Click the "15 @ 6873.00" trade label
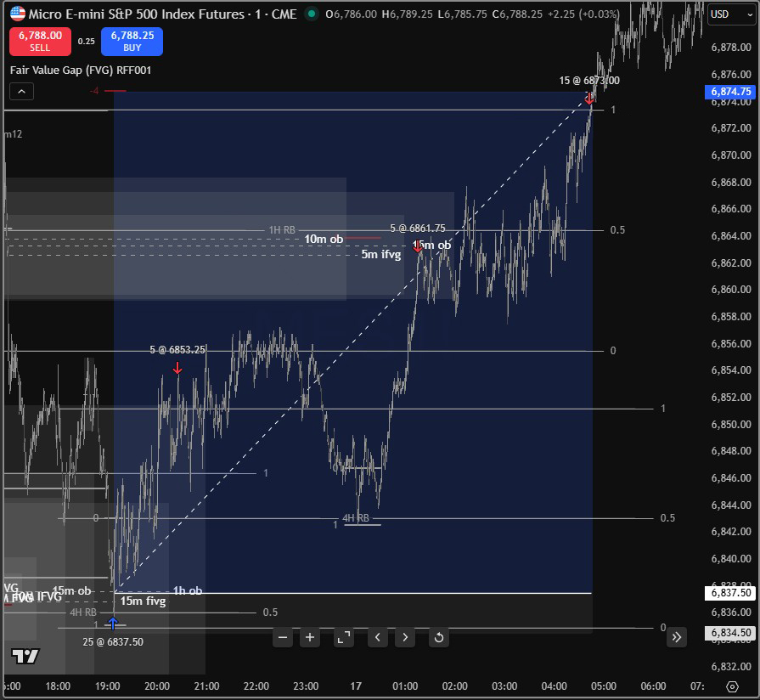760x700 pixels. (589, 81)
